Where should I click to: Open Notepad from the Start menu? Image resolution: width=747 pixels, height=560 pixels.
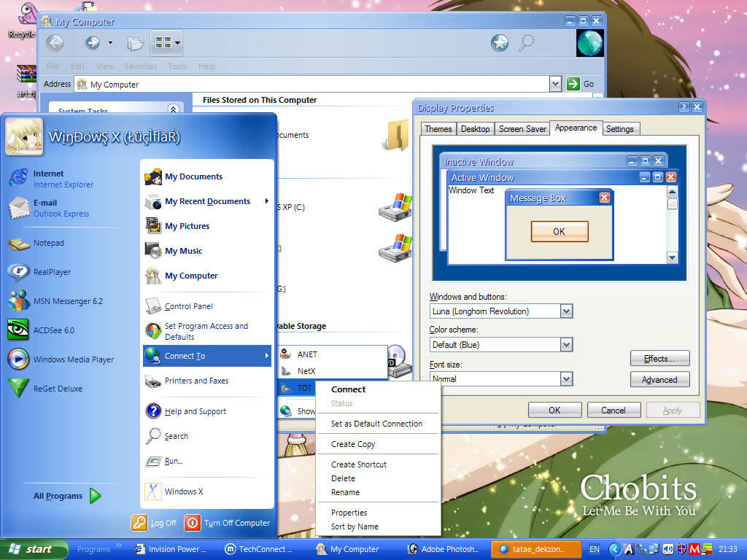(x=48, y=243)
